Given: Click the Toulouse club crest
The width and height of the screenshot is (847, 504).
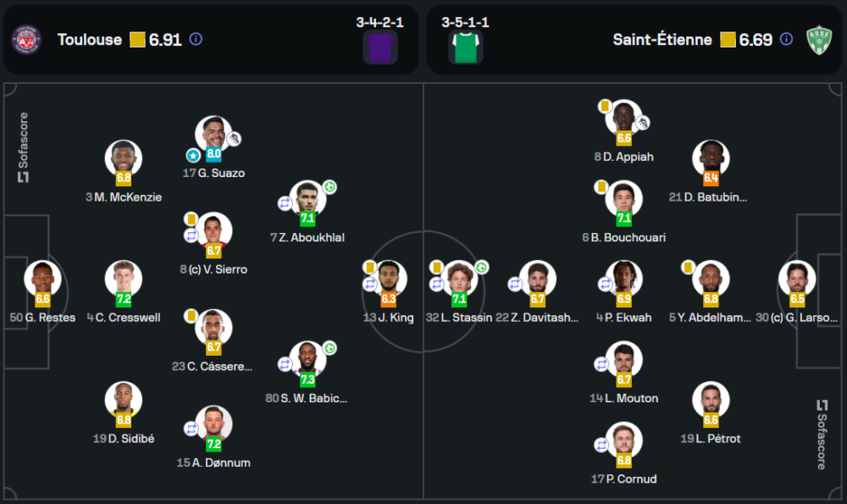Looking at the screenshot, I should pyautogui.click(x=25, y=39).
